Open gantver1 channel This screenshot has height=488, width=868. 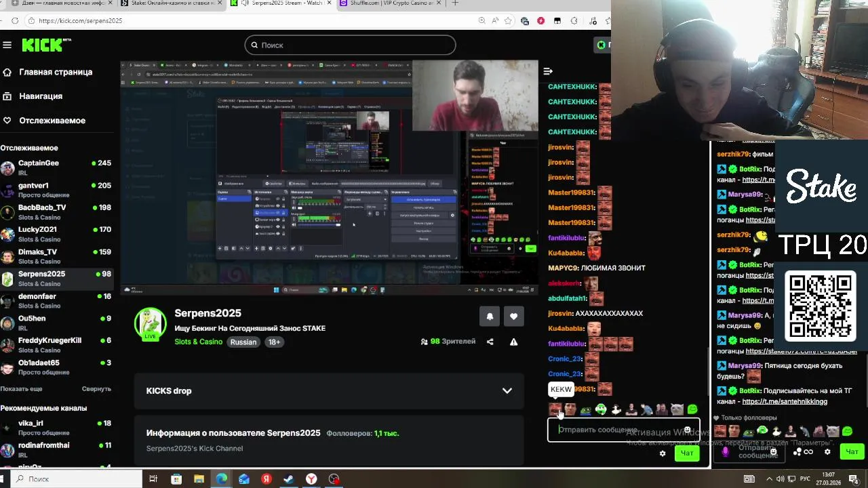pyautogui.click(x=56, y=190)
